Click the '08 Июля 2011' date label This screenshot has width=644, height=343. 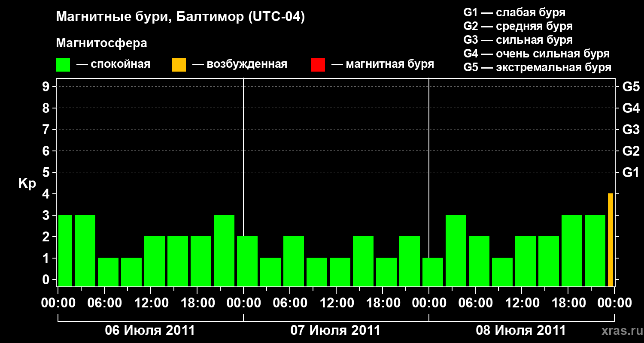tap(521, 331)
